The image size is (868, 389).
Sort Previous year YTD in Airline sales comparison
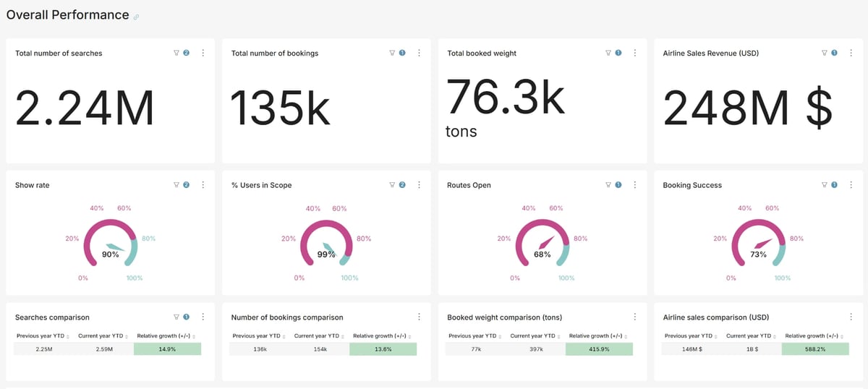pos(718,336)
